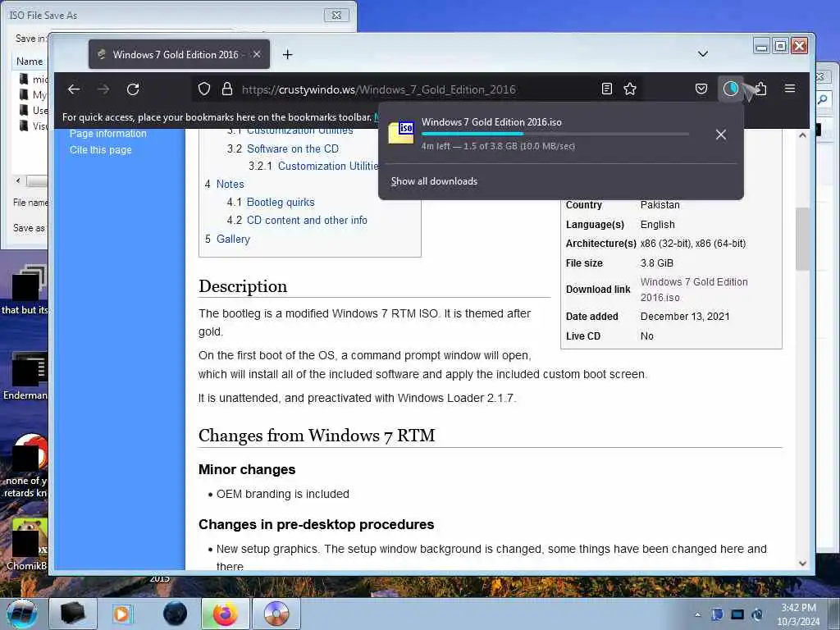Jump to the 4 Notes section
The image size is (840, 630).
(x=230, y=185)
